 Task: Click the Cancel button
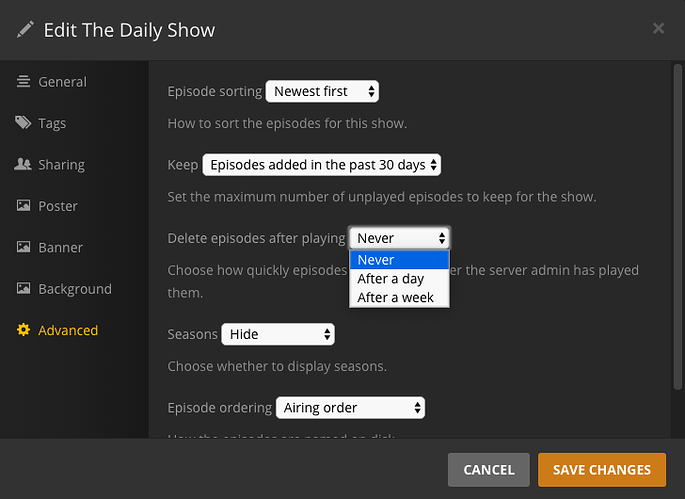[x=488, y=470]
